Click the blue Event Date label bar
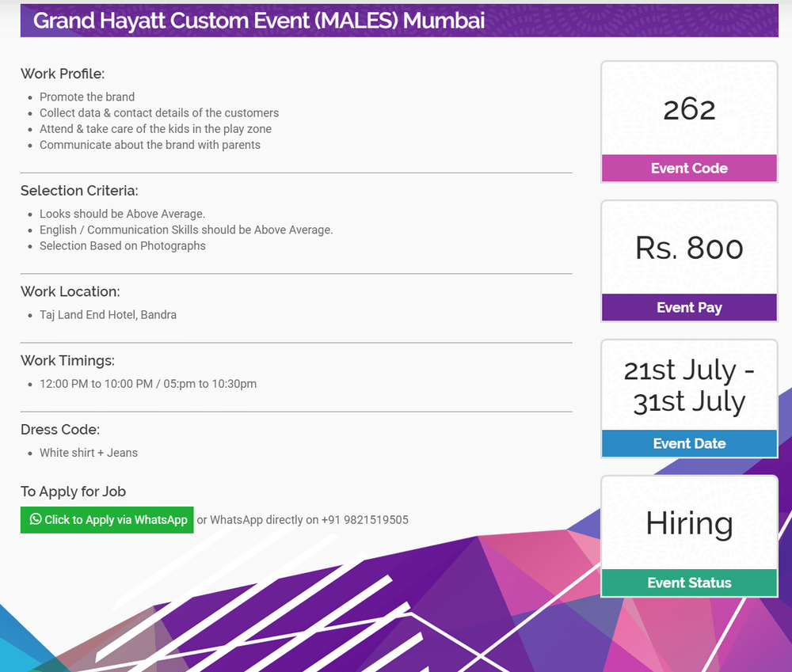 pos(689,443)
